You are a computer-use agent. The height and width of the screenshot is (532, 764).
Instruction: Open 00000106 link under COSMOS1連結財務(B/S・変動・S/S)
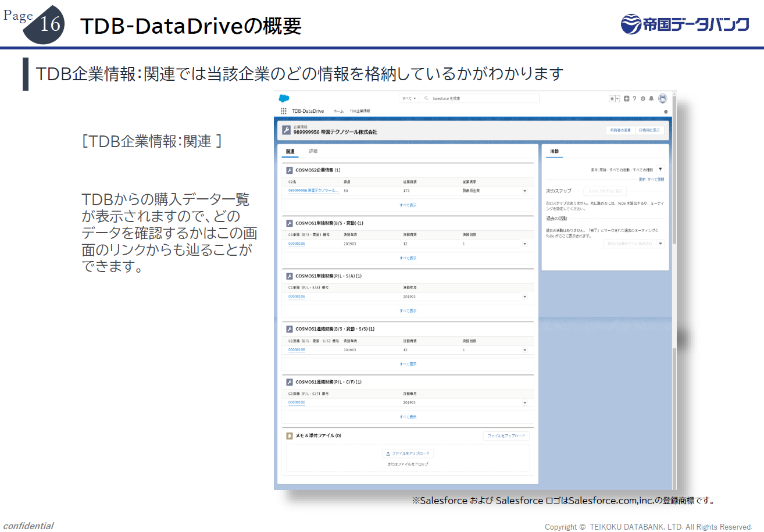point(297,350)
